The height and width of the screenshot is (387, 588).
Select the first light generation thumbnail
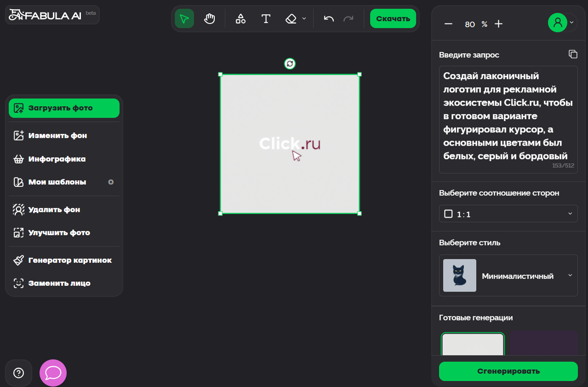(x=473, y=344)
